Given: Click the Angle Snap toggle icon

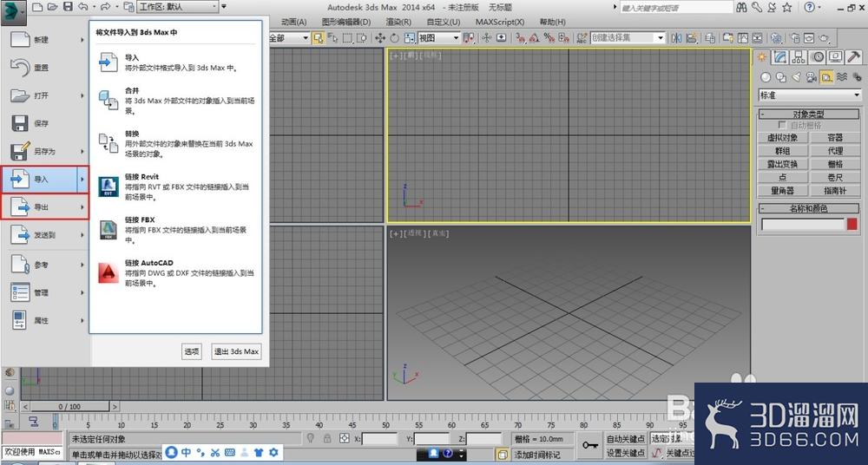Looking at the screenshot, I should click(534, 37).
